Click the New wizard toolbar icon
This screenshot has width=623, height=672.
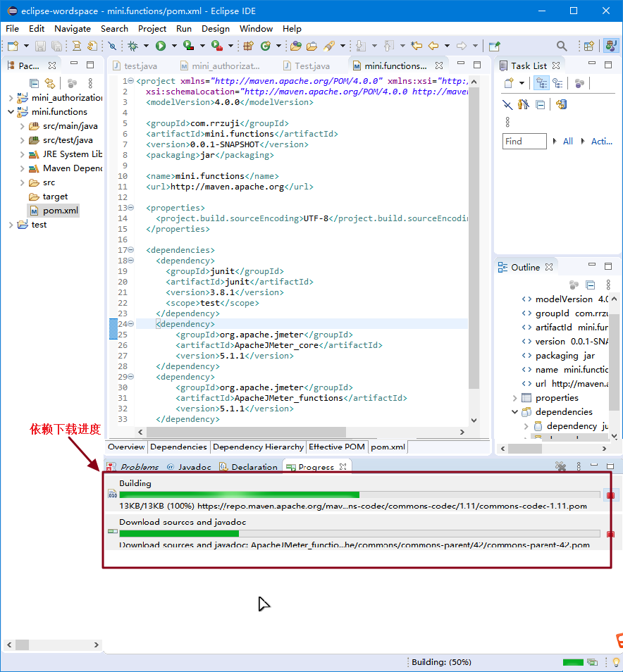tap(13, 46)
